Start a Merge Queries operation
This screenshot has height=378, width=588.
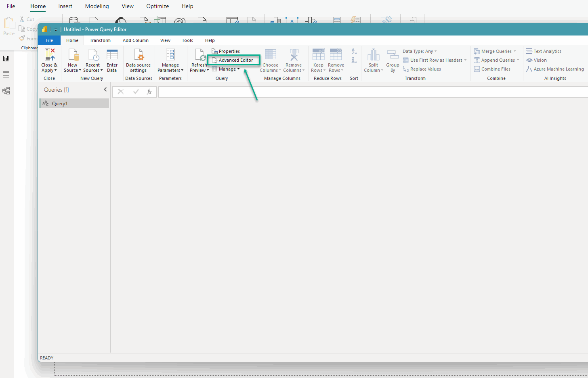[493, 51]
